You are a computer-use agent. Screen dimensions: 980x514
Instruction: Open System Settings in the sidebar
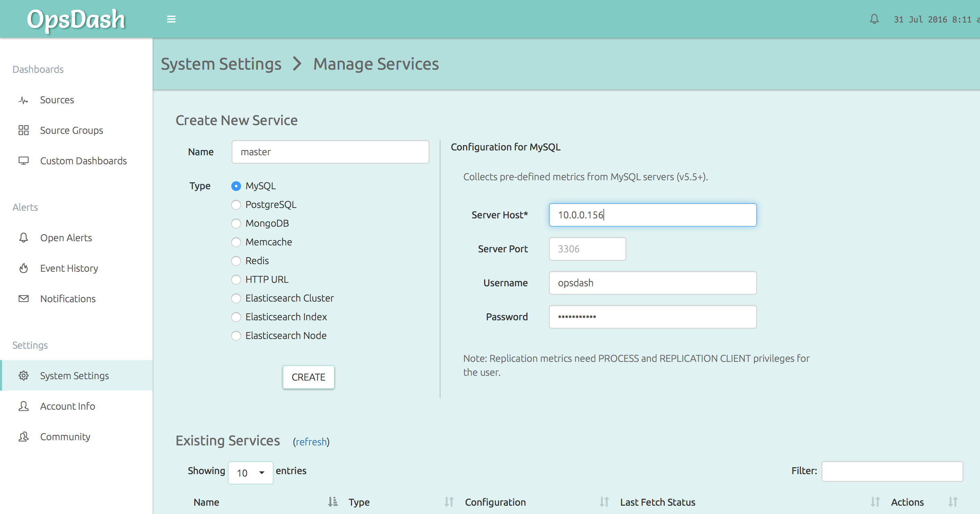[77, 376]
